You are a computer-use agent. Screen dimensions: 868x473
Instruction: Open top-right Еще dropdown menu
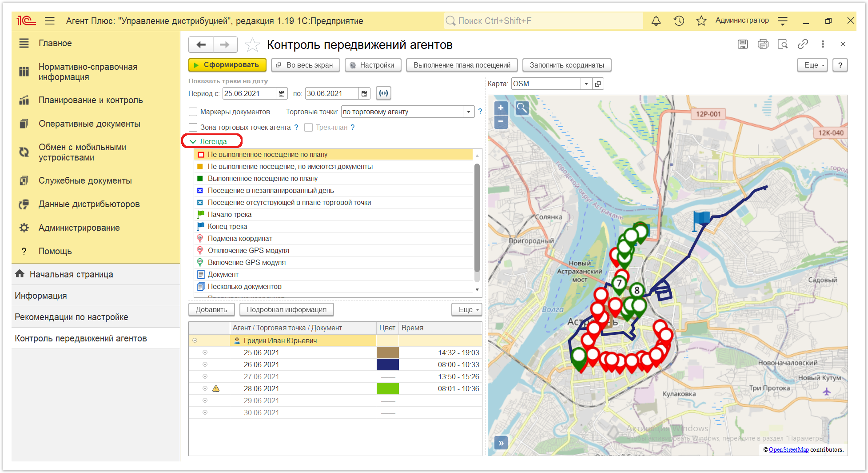tap(812, 65)
